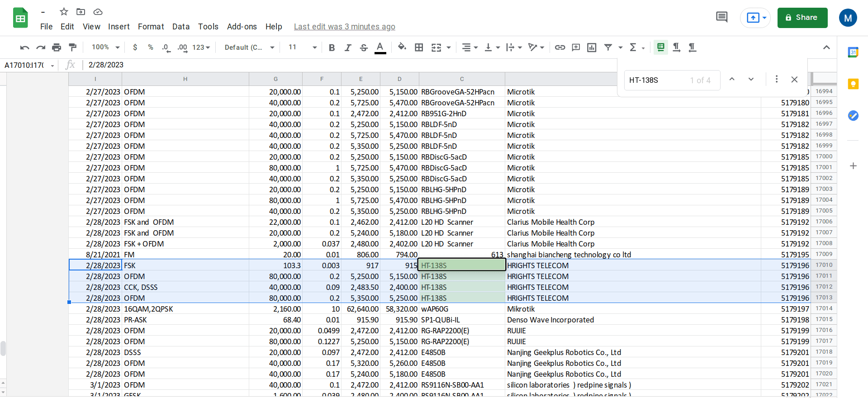868x398 pixels.
Task: Open the Google Sheets home logo
Action: [x=20, y=18]
